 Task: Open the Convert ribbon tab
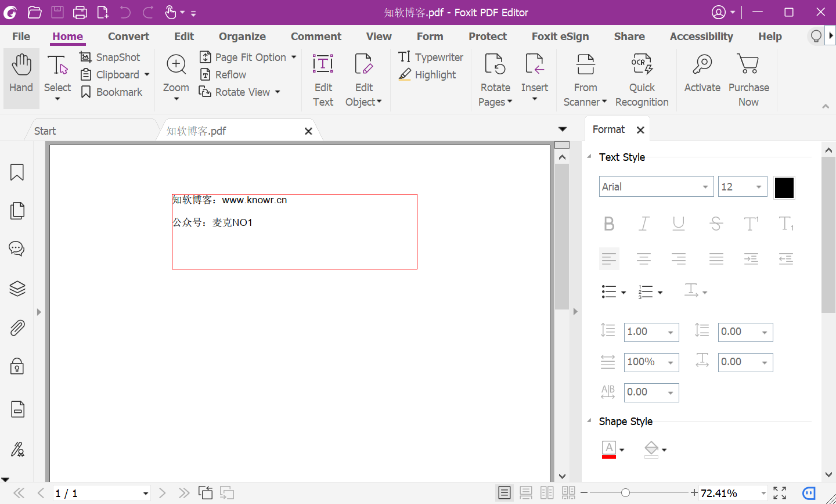pos(128,36)
